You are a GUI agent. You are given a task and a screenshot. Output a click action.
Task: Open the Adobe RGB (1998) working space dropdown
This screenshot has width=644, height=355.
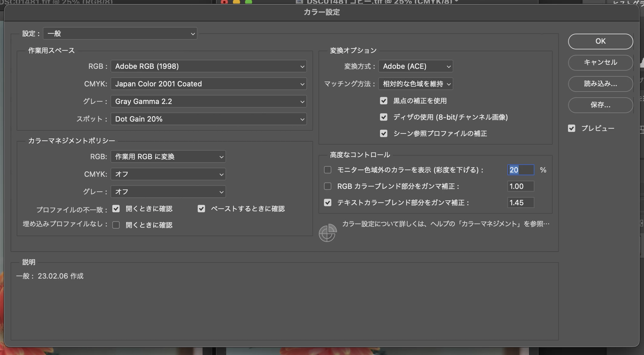pos(208,66)
